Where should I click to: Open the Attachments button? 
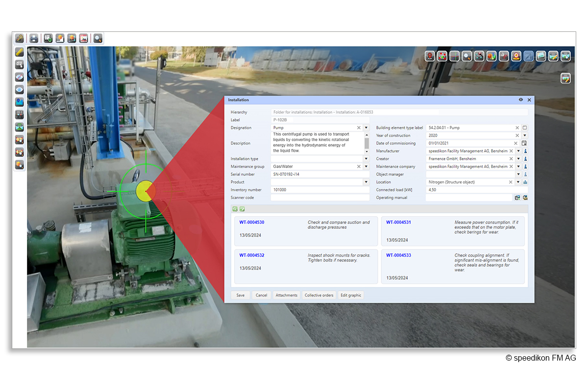click(x=286, y=295)
